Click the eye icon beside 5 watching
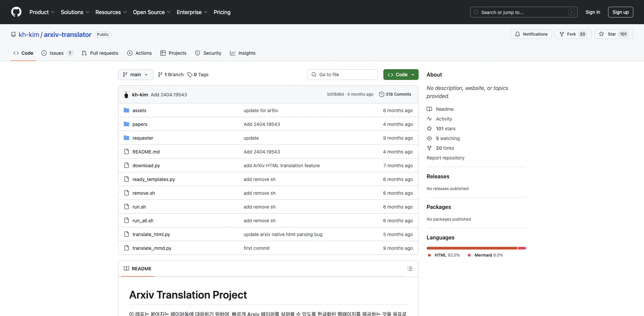644x316 pixels. tap(429, 138)
